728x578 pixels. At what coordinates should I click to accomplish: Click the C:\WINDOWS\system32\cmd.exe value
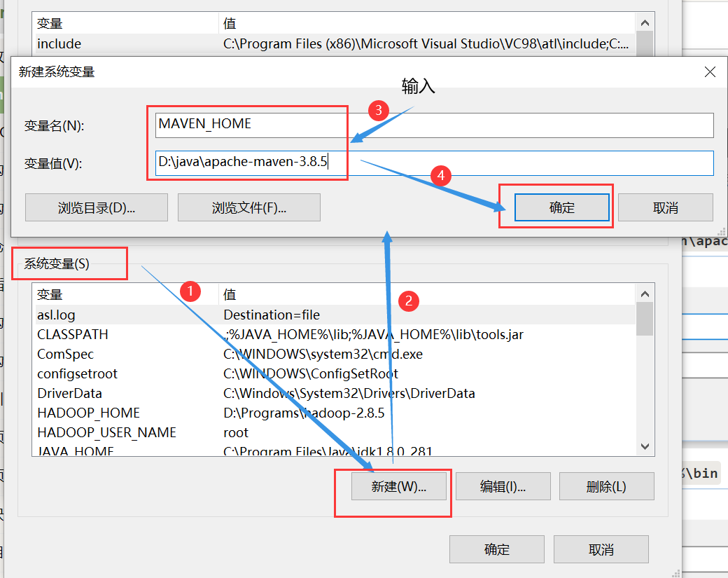[323, 354]
